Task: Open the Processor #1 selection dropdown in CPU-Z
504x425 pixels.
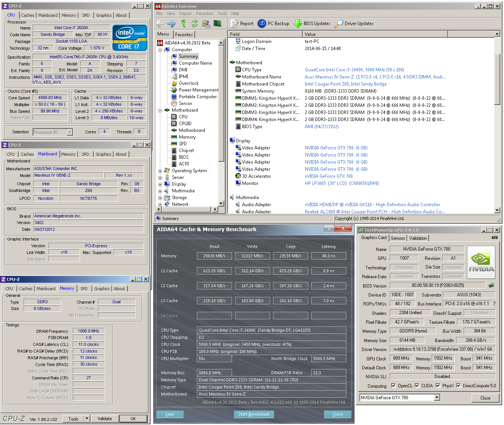Action: click(x=69, y=132)
